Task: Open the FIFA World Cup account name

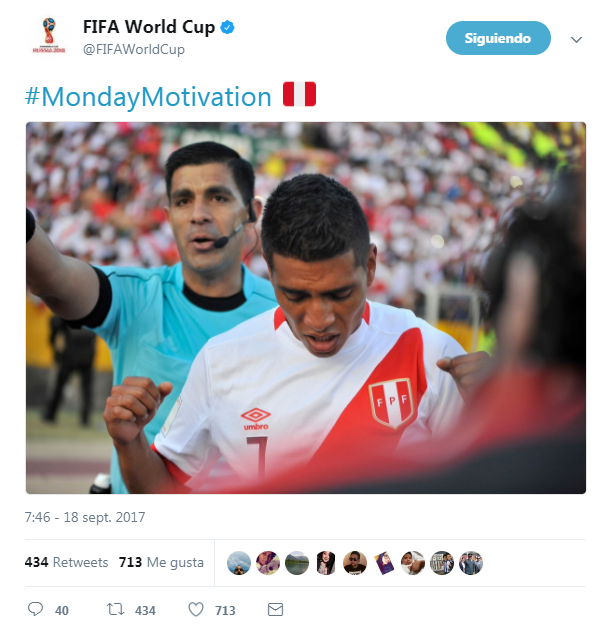Action: 149,27
